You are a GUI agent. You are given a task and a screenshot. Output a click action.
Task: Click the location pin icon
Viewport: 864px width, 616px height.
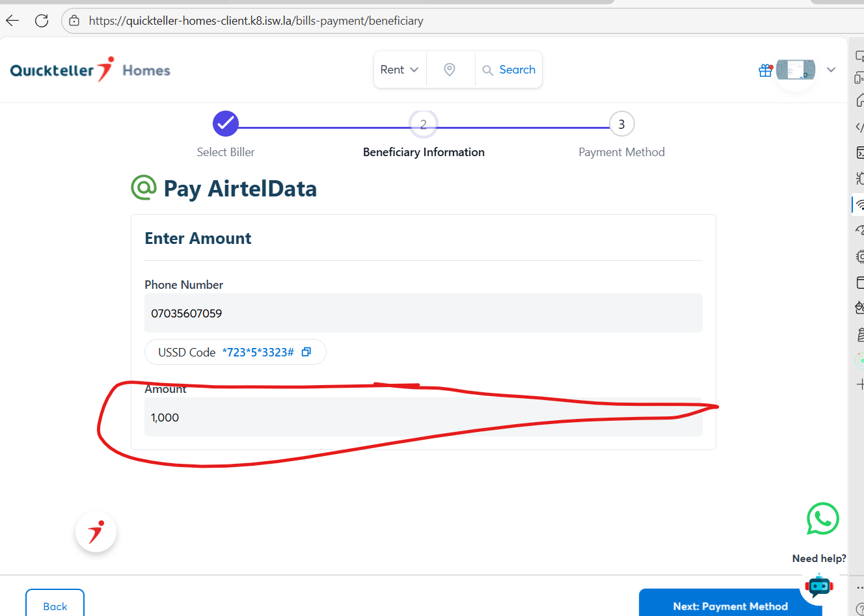[450, 70]
